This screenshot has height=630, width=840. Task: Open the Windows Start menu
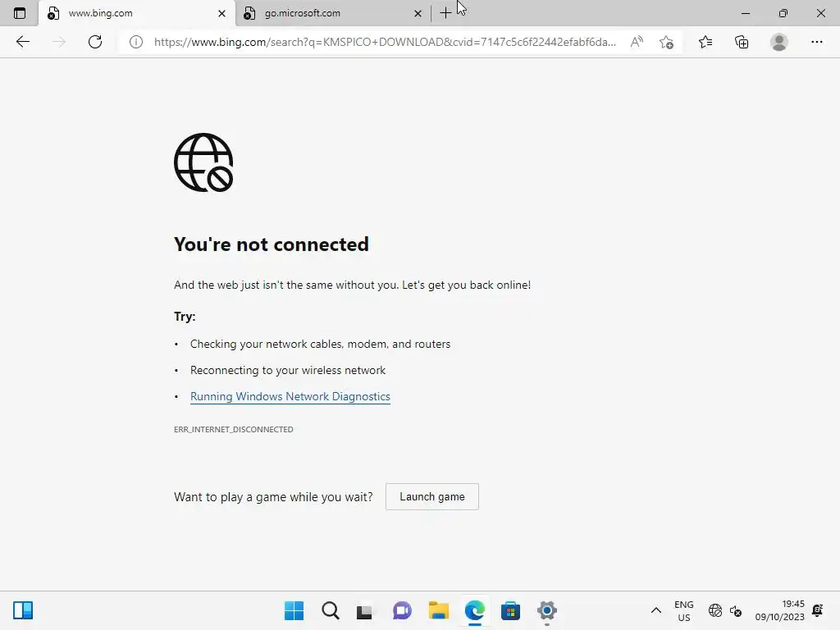294,610
